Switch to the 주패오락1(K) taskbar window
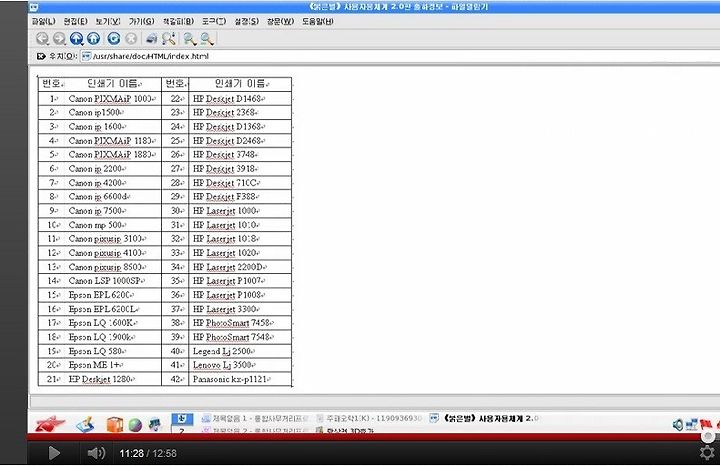720x466 pixels. pos(369,418)
